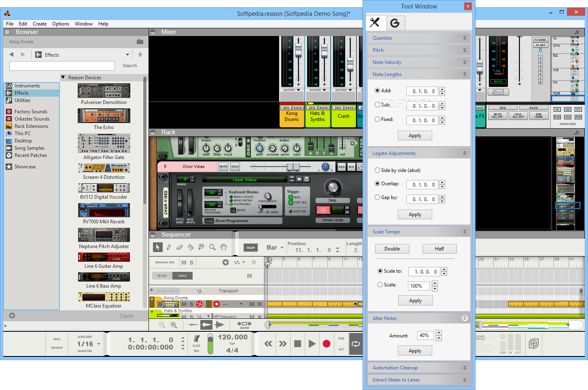Toggle the metronome Click button

click(197, 339)
